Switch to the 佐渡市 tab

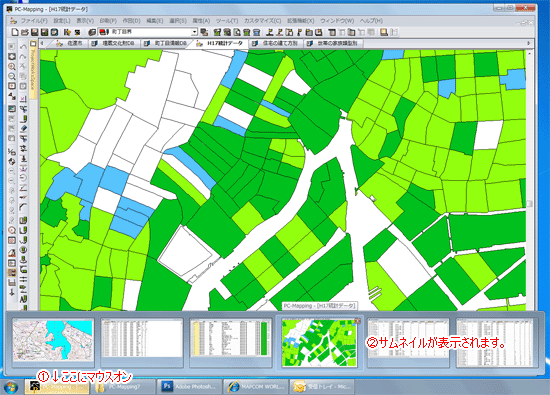click(70, 43)
